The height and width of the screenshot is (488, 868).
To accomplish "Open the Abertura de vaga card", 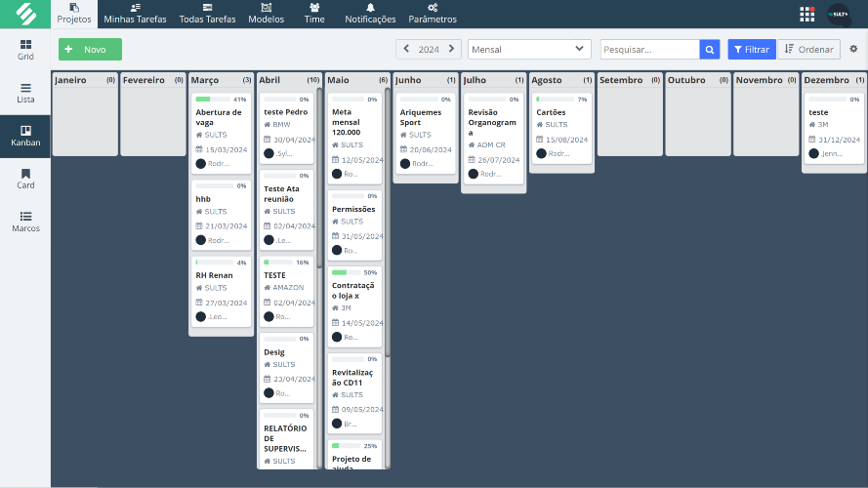I will click(221, 133).
